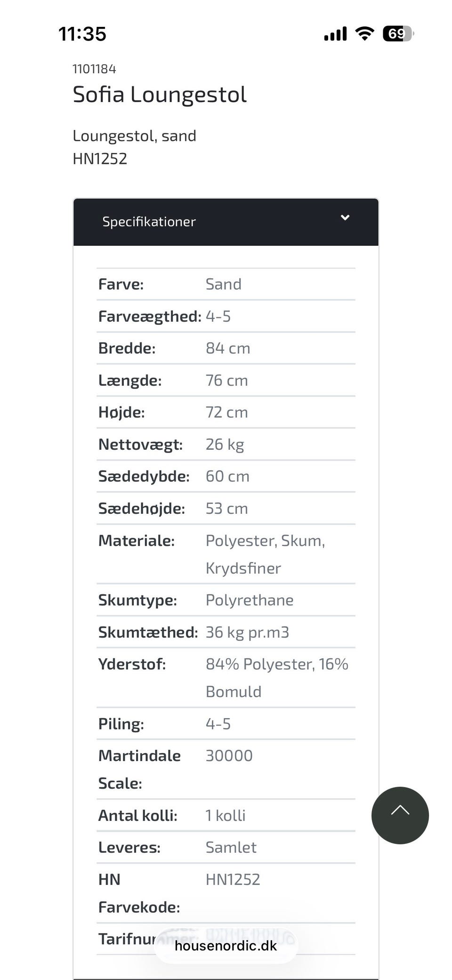Select the Materiale row label
The image size is (452, 980).
point(137,541)
